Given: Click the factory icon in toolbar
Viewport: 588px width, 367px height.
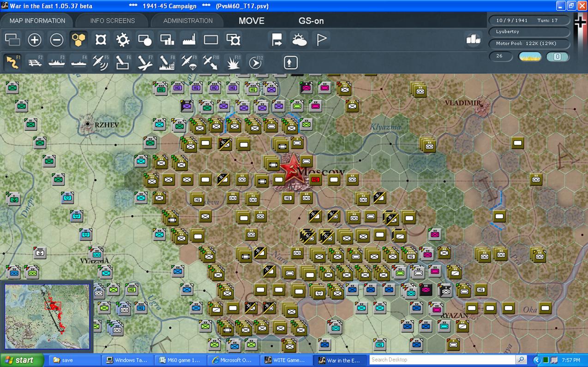Looking at the screenshot, I should (189, 40).
